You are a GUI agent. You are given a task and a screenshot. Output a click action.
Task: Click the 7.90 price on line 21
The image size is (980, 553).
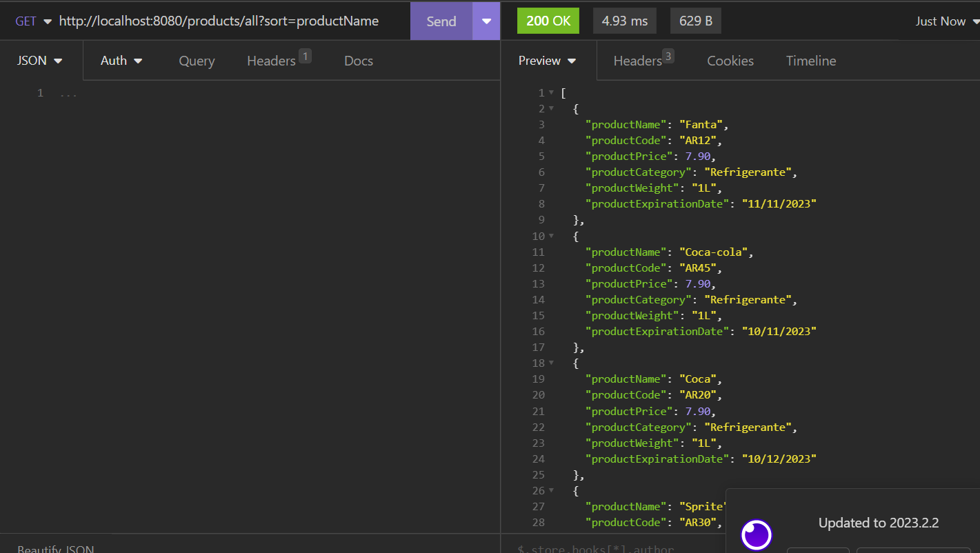pyautogui.click(x=697, y=412)
